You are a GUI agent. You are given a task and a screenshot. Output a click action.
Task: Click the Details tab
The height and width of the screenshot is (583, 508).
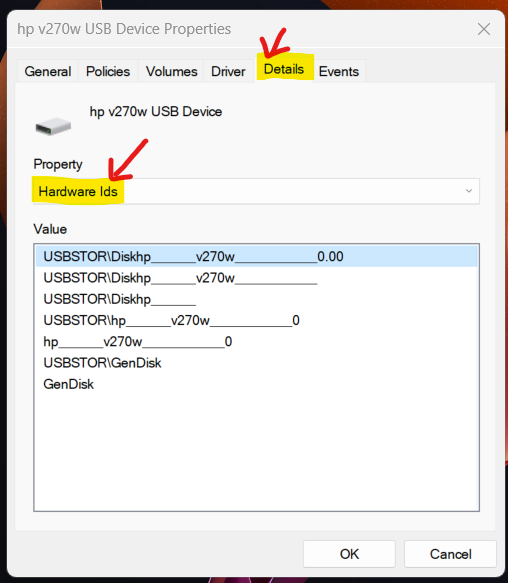[x=284, y=69]
